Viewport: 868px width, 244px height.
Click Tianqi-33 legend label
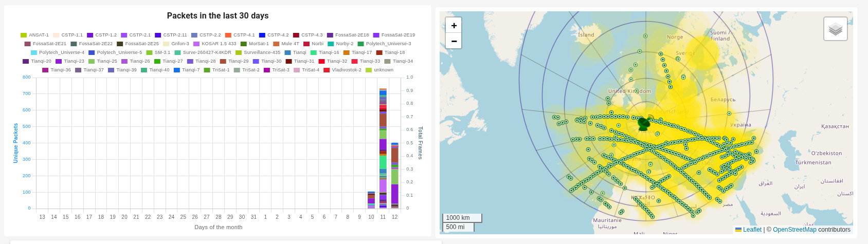click(x=370, y=61)
